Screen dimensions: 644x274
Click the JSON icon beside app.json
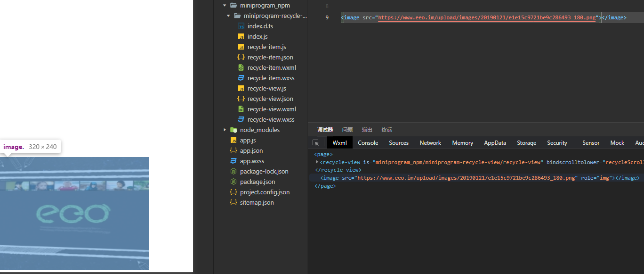pos(233,151)
